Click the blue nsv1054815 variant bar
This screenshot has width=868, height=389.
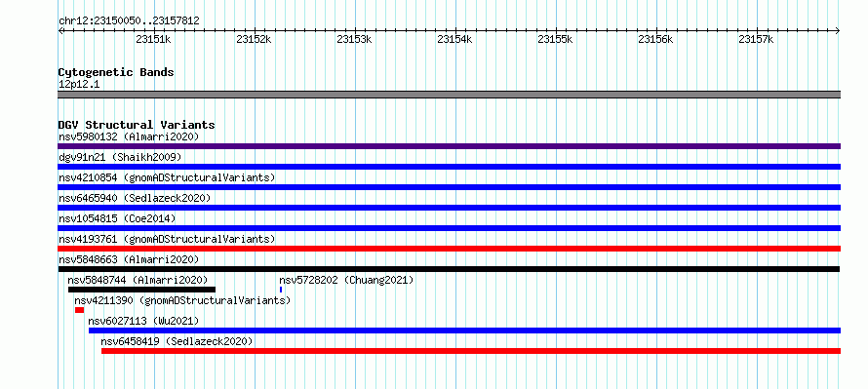pyautogui.click(x=449, y=228)
